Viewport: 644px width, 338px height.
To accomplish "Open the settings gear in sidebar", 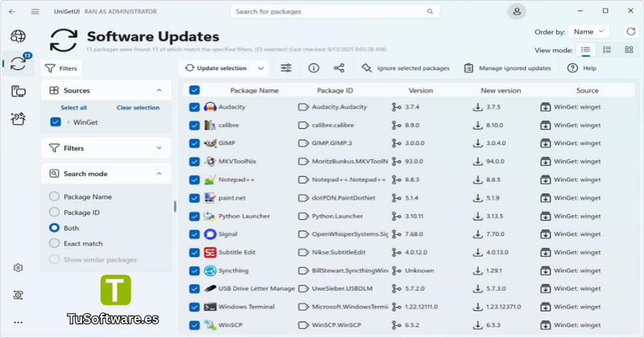I will [18, 268].
